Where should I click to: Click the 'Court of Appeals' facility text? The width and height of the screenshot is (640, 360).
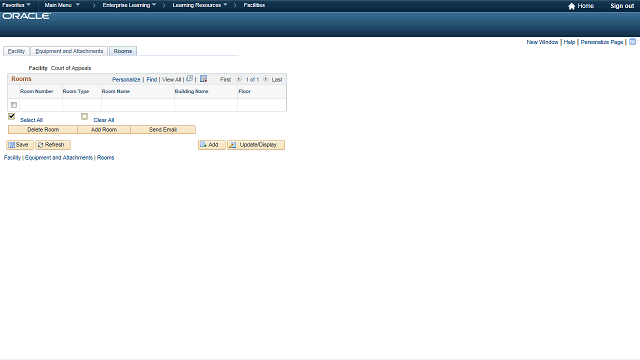tap(71, 68)
